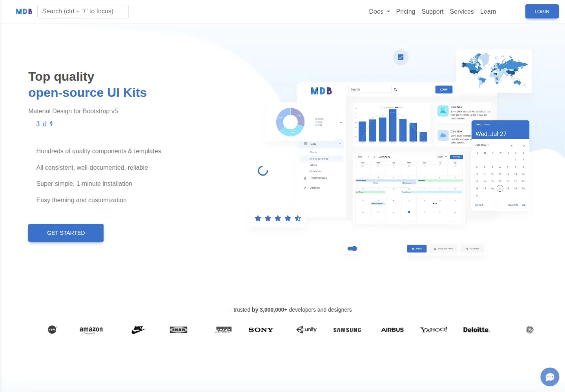Click the Sony logo

261,330
